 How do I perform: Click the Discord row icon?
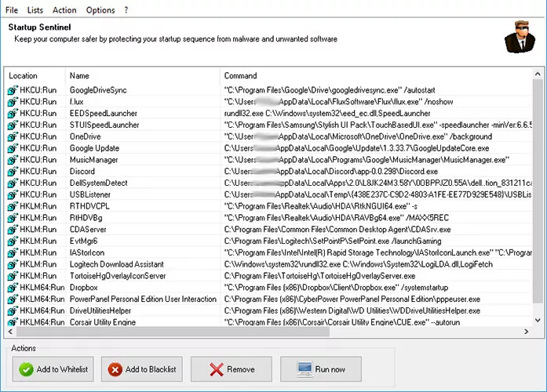click(x=13, y=172)
